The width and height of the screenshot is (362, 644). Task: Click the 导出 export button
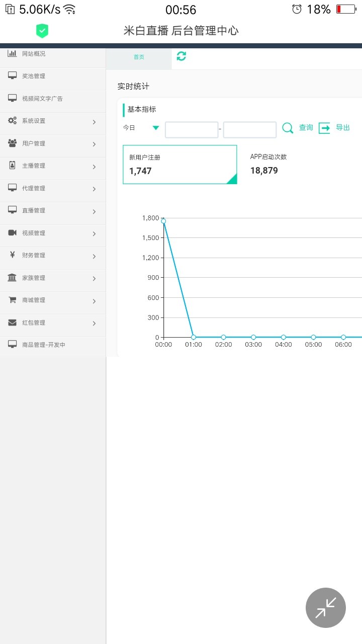342,128
